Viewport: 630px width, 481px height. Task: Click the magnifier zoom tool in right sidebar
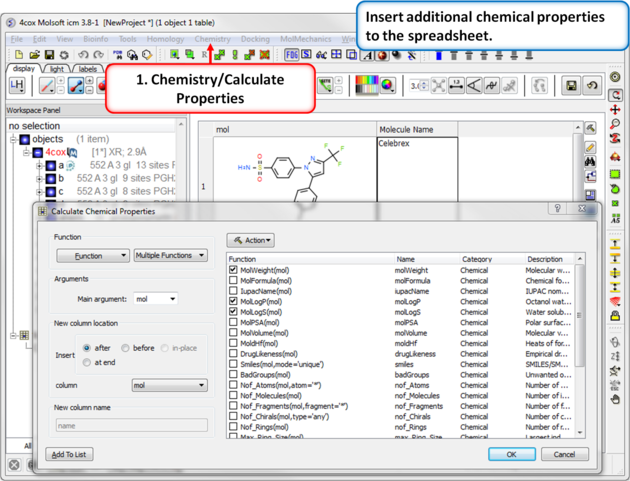click(616, 124)
